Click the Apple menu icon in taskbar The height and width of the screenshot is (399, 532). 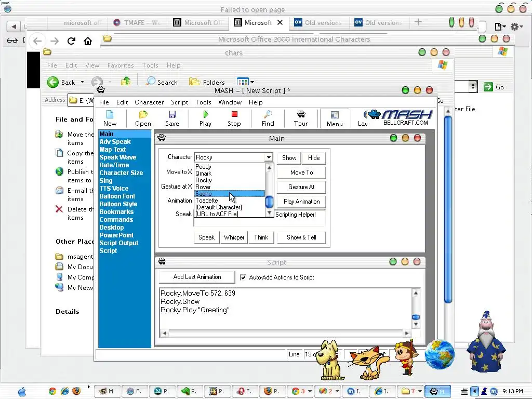pyautogui.click(x=22, y=392)
